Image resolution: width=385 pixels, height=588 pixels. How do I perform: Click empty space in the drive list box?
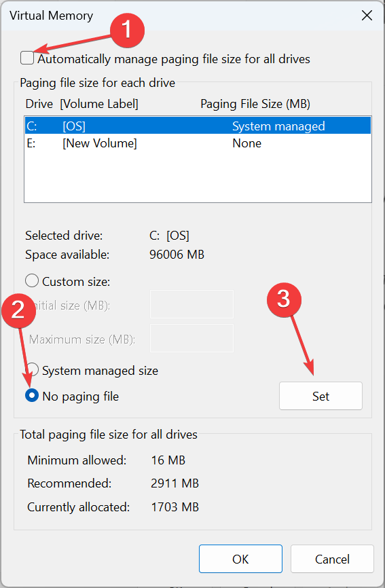198,177
